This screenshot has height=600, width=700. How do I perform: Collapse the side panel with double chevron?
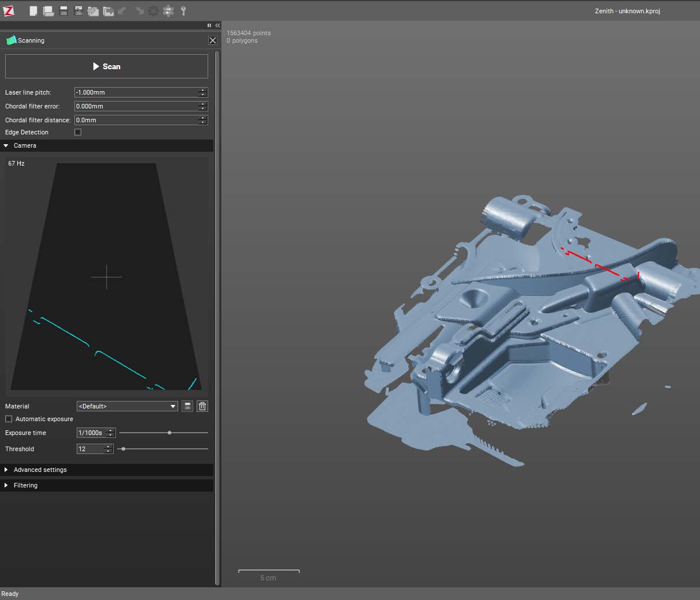click(x=217, y=25)
